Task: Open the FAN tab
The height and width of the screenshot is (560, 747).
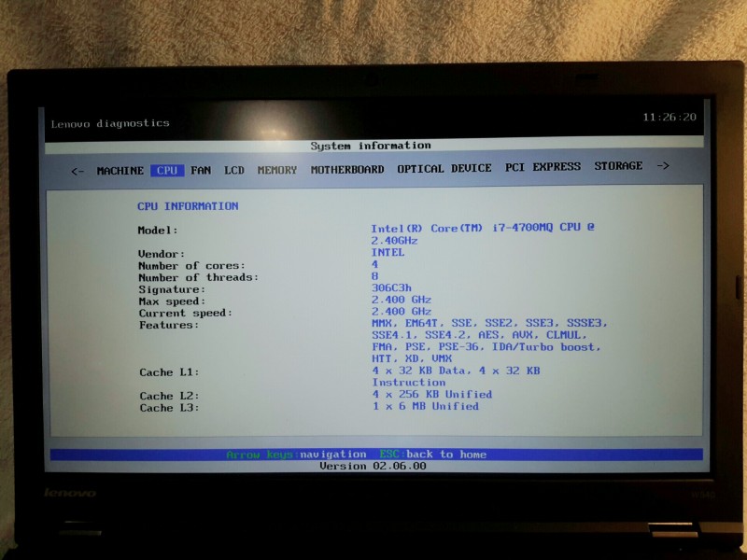Action: [x=201, y=170]
